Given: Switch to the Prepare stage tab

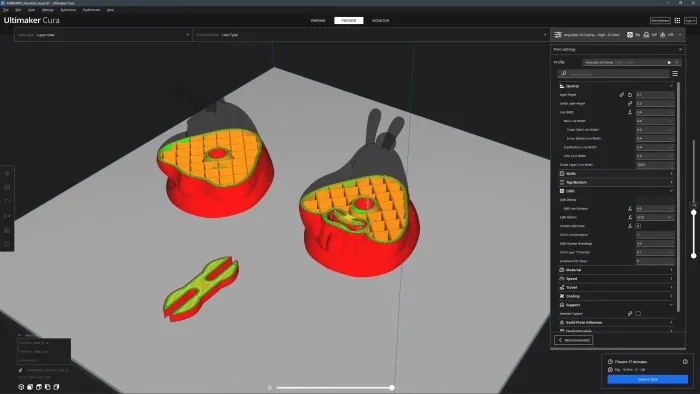Looking at the screenshot, I should (318, 21).
